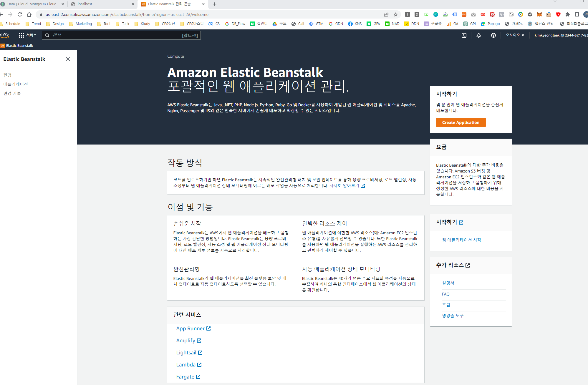
Task: Open the 웹 애플리케이션 시작 link
Action: coord(461,240)
